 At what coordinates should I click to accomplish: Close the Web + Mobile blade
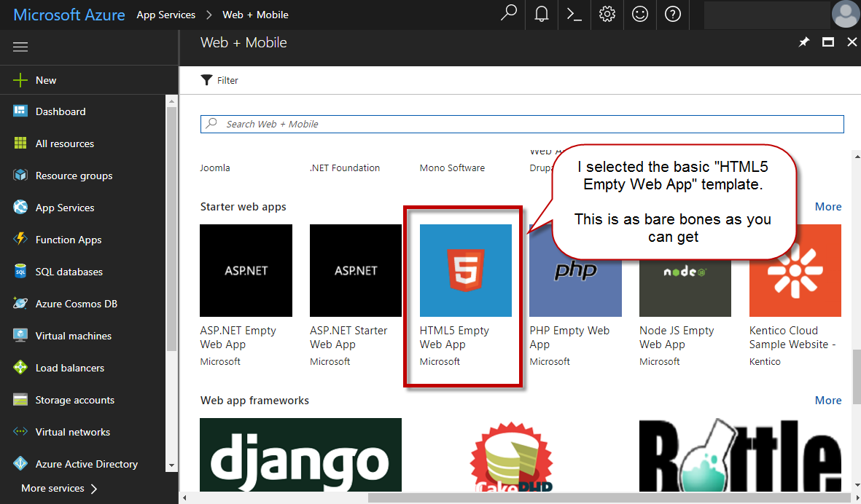[x=852, y=42]
